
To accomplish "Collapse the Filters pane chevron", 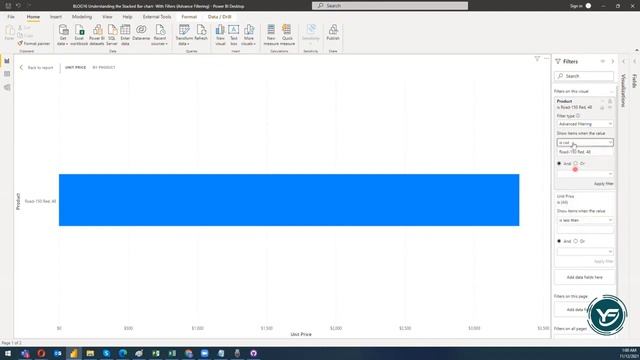I will (613, 61).
